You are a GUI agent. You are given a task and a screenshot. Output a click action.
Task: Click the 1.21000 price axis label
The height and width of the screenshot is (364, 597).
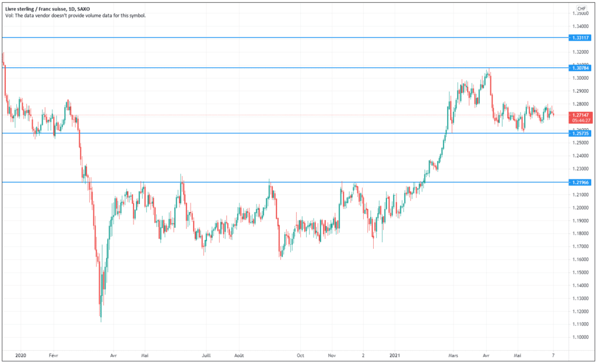coord(581,195)
